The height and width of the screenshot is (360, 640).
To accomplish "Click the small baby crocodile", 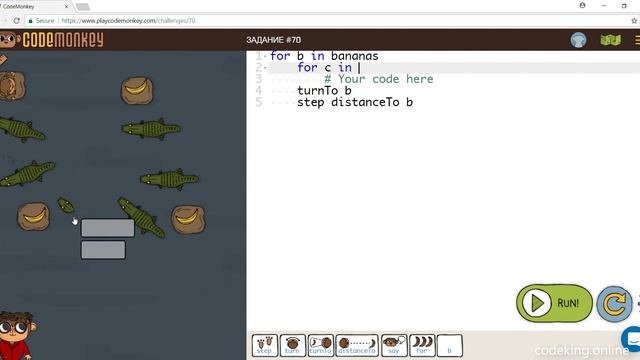I will (x=66, y=205).
